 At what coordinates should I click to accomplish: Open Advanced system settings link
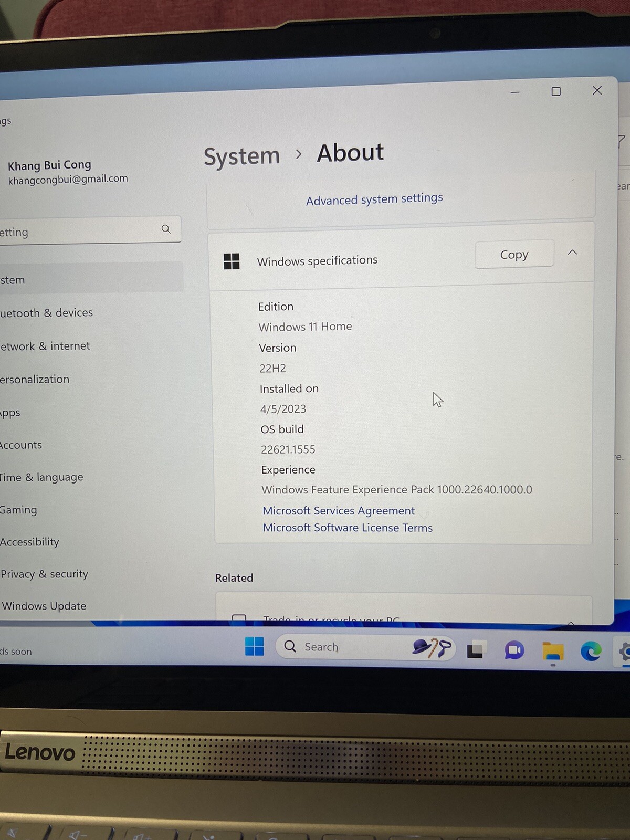point(374,199)
